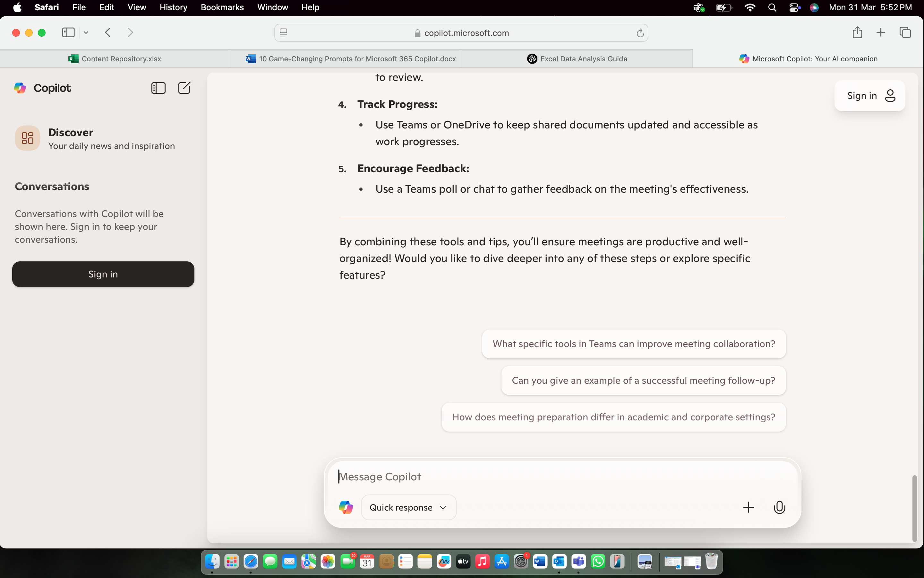
Task: Open Microsoft Outlook from the Dock
Action: tap(559, 562)
